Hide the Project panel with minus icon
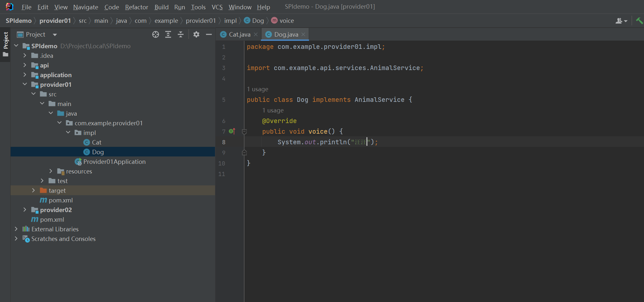 pos(209,34)
